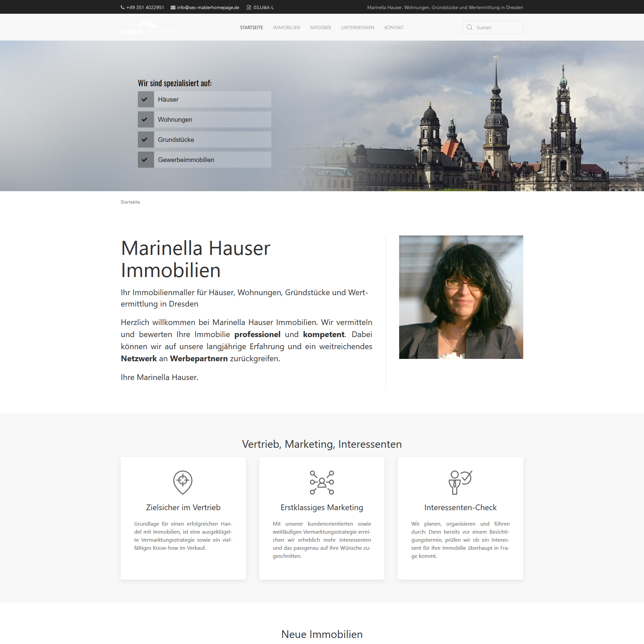Image resolution: width=644 pixels, height=644 pixels.
Task: Click the document icon beside 03.Uikit-L
Action: tap(249, 7)
